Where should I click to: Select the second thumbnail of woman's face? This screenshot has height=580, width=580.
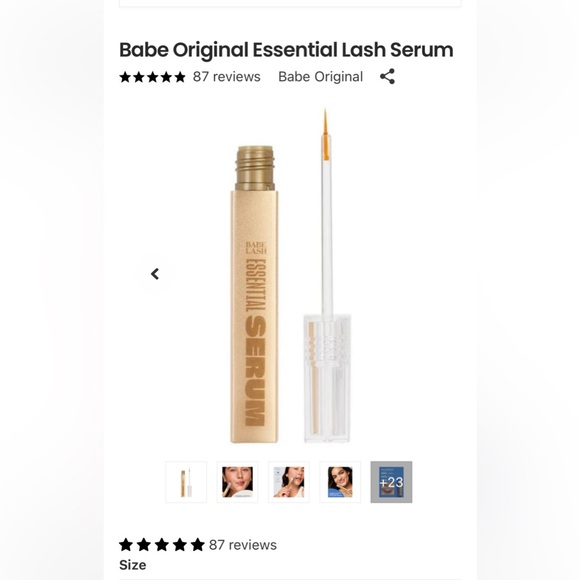237,482
